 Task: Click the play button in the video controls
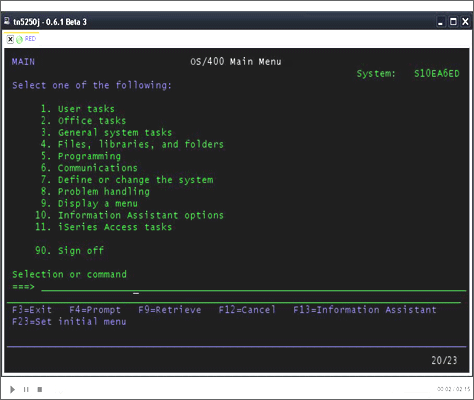pos(12,389)
